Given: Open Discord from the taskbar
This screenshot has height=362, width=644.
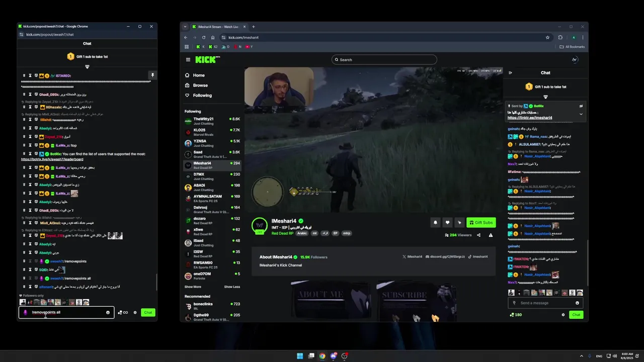Looking at the screenshot, I should tap(333, 356).
